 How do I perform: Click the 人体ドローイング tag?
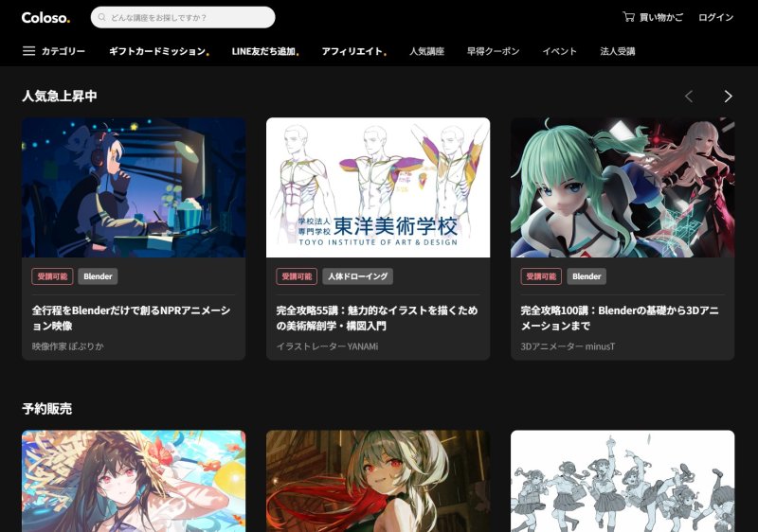pos(358,276)
